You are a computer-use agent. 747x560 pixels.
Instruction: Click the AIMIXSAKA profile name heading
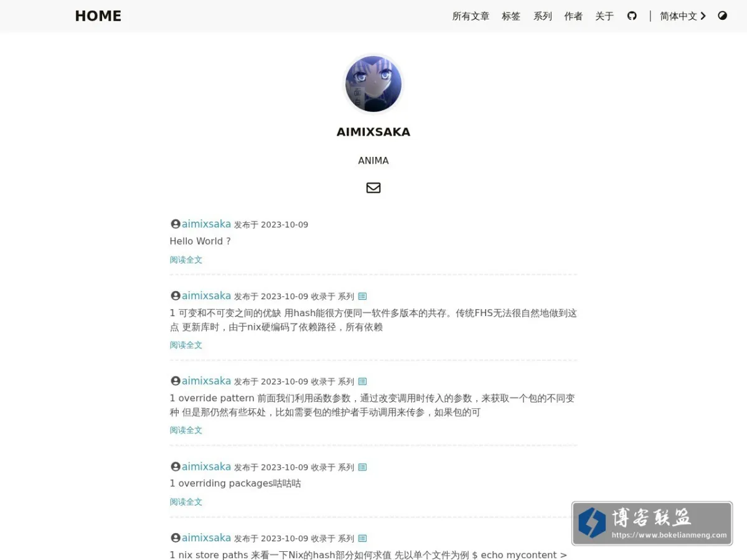pos(374,132)
